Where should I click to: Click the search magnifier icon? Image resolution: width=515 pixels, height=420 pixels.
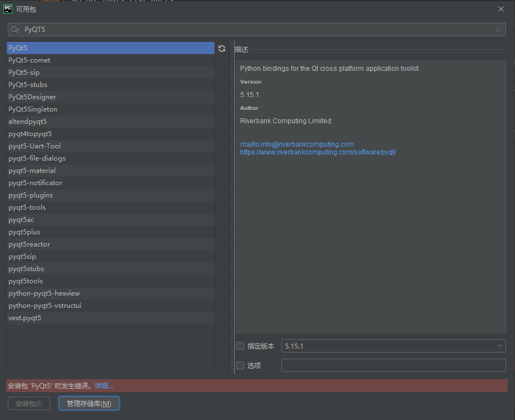[x=14, y=29]
